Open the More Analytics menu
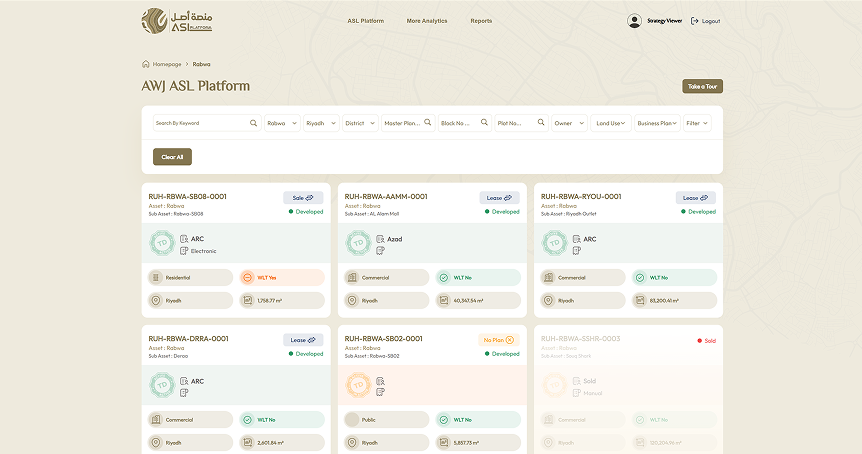Viewport: 862px width, 454px height. [427, 21]
